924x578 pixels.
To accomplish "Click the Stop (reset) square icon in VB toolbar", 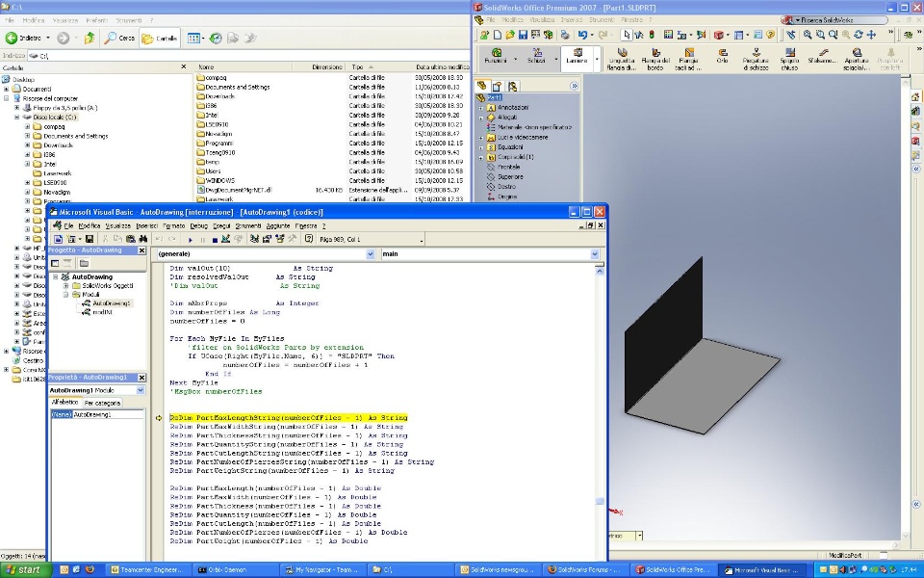I will [215, 240].
